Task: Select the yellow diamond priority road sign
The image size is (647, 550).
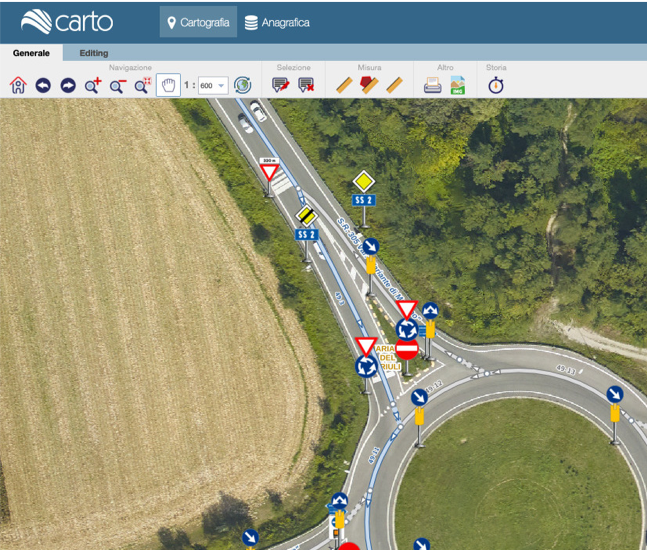Action: 364,182
